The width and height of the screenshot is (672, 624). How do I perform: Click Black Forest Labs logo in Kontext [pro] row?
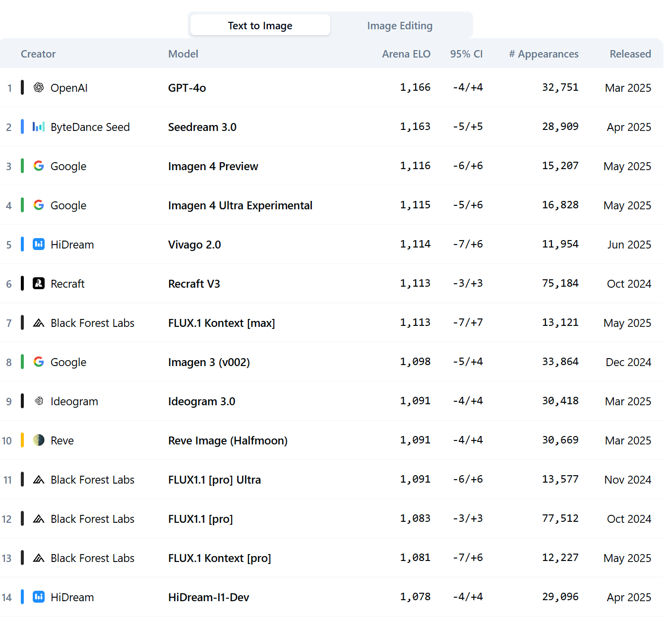tap(39, 558)
